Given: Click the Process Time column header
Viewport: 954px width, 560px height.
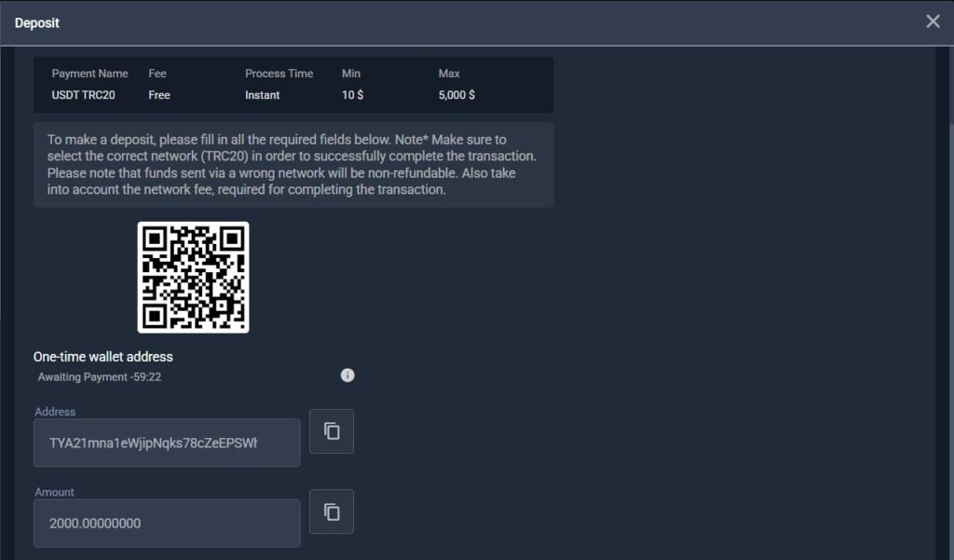Looking at the screenshot, I should 279,74.
